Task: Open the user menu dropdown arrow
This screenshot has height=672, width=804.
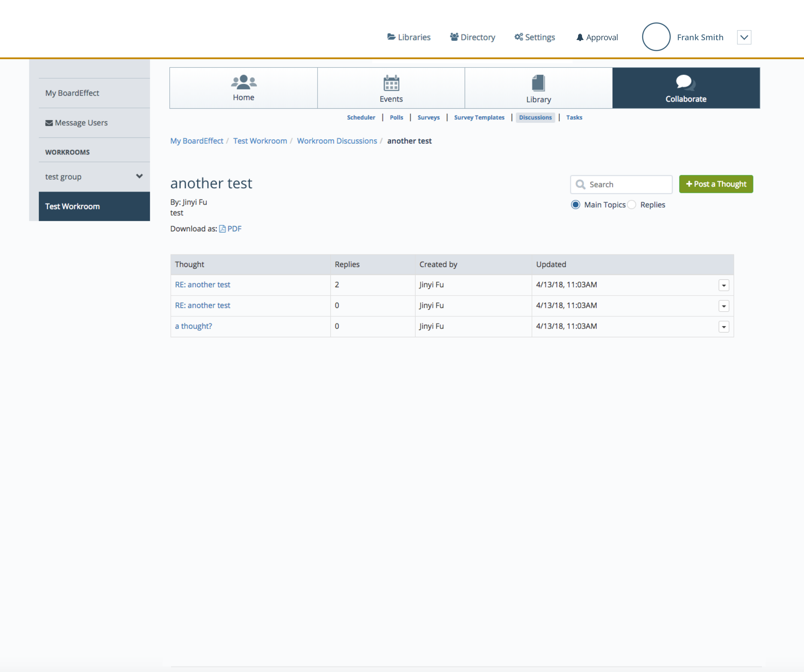Action: [x=744, y=37]
